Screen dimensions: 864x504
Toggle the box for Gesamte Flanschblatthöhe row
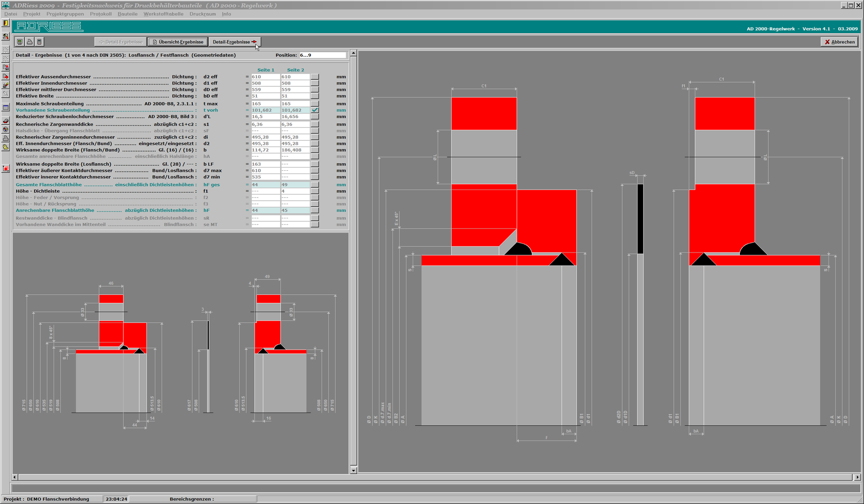point(315,185)
